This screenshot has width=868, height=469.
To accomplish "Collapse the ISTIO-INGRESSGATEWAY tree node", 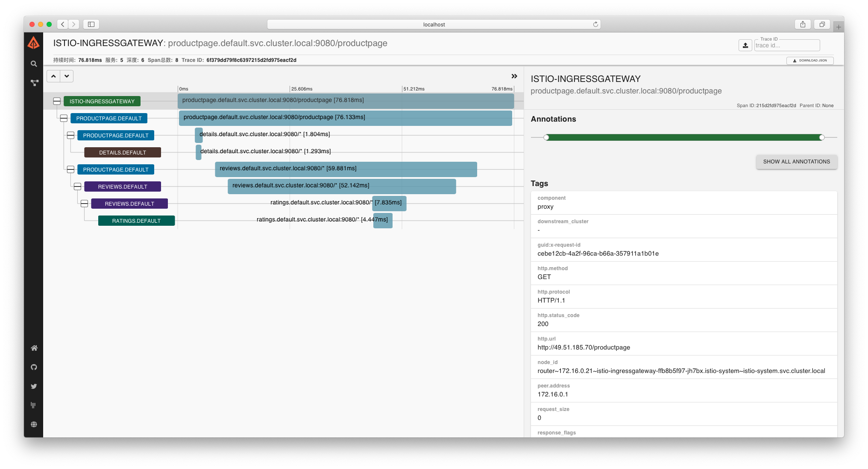I will click(57, 101).
